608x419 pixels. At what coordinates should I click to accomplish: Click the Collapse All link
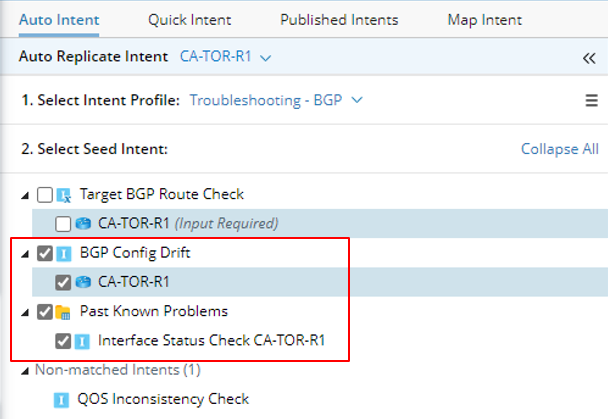[x=559, y=149]
